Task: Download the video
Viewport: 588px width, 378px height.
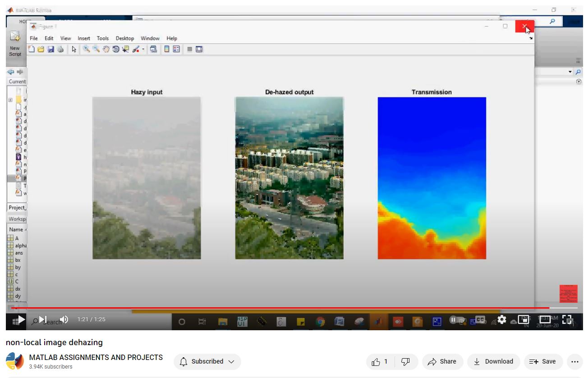Action: pos(494,361)
